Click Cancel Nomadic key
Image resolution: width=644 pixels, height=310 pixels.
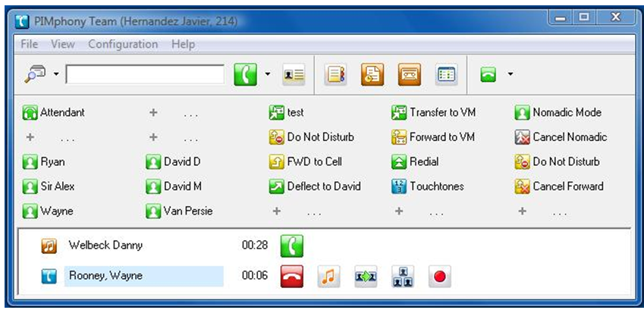coord(561,137)
